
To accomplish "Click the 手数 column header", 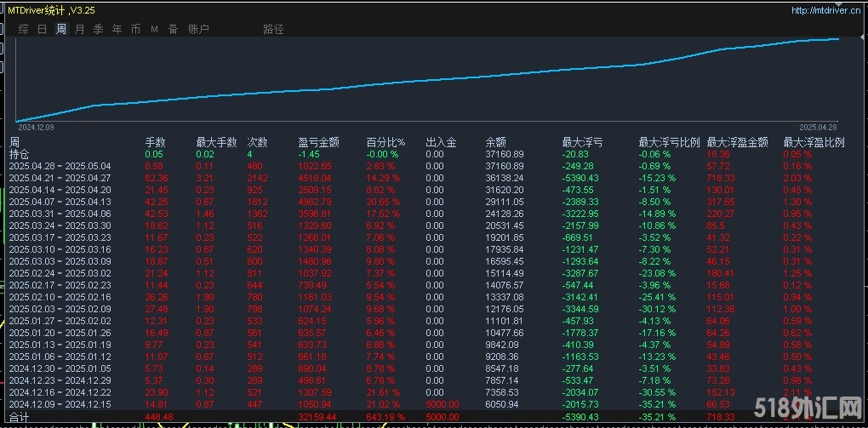I will [155, 142].
